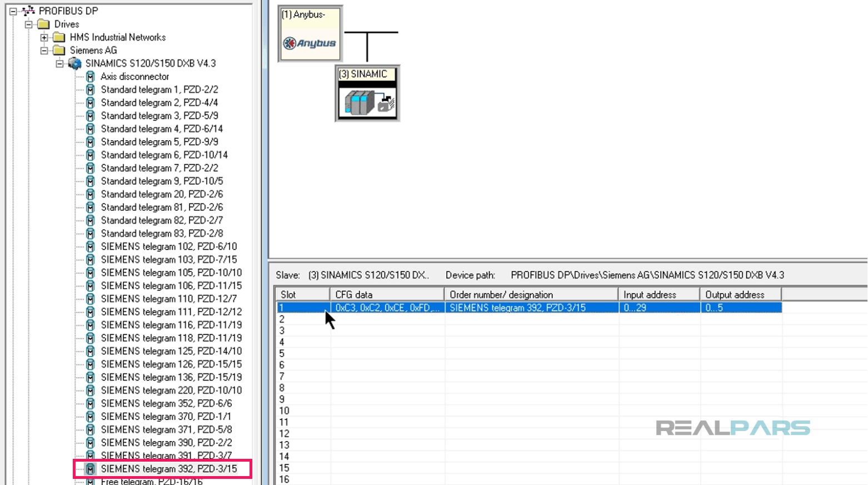This screenshot has height=485, width=868.
Task: Click designation cell SIEMENS telegram 392, PZD-3/15
Action: tap(531, 308)
